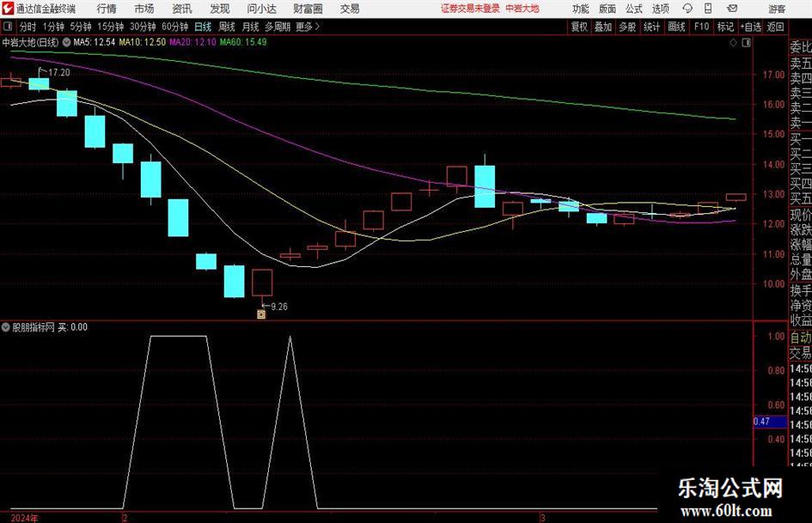Switch to 5分钟 period tab
Image resolution: width=812 pixels, height=523 pixels.
pos(81,27)
